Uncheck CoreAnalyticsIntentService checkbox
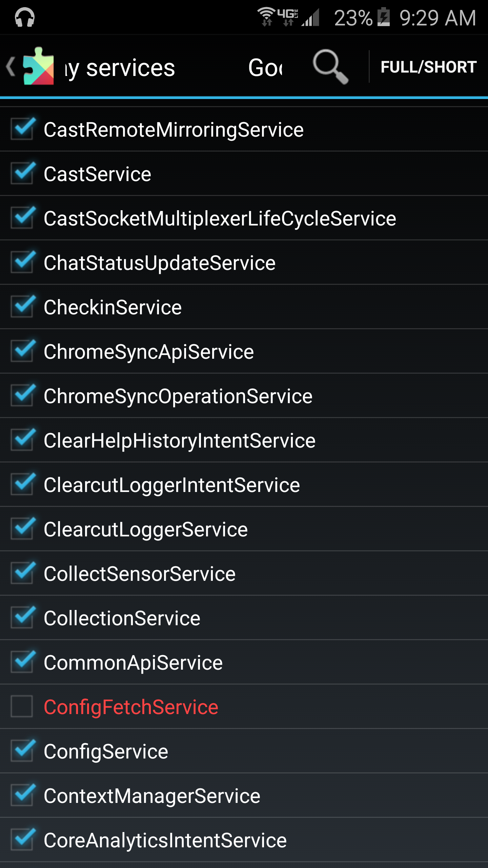488x868 pixels. 22,840
